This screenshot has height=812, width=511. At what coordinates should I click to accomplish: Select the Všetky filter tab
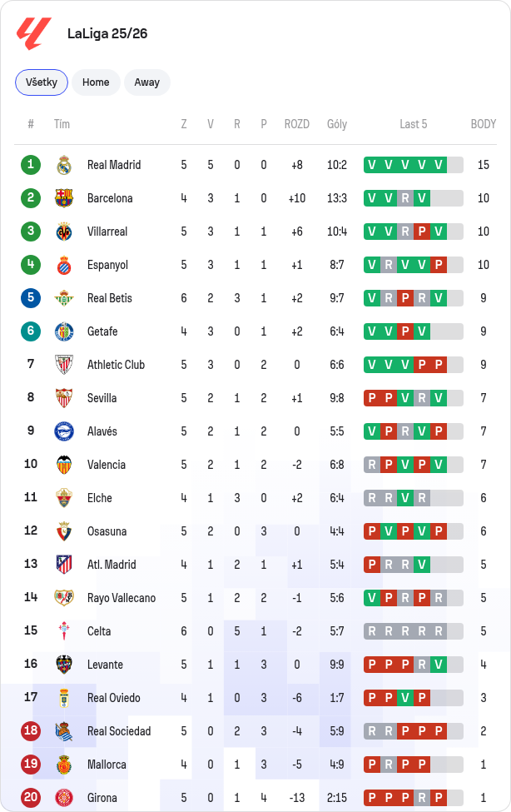coord(42,82)
